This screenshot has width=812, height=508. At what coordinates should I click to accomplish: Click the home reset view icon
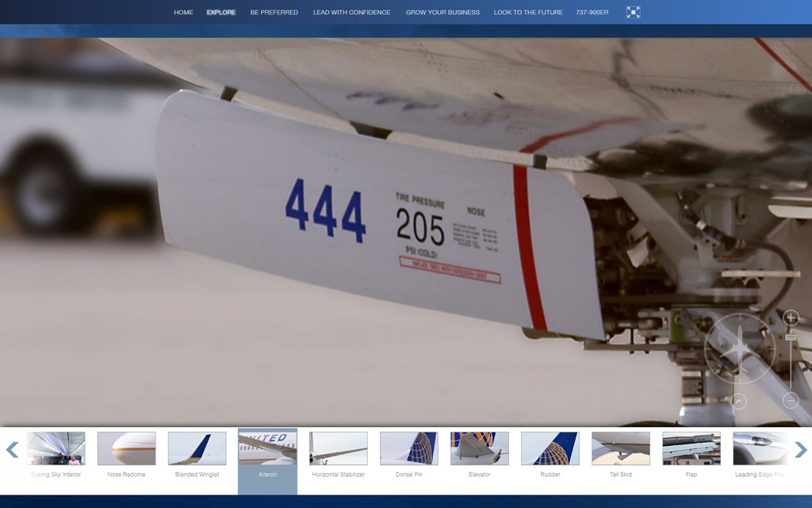pos(739,402)
